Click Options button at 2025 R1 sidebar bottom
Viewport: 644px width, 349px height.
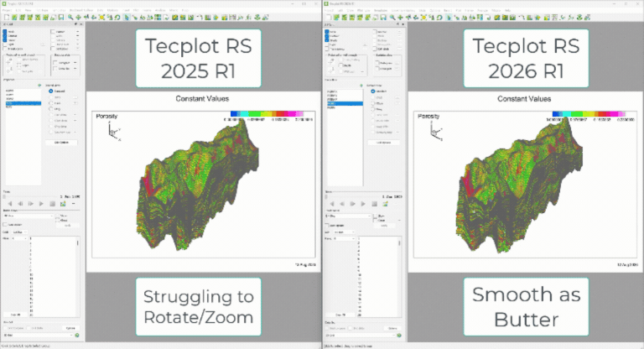[x=70, y=328]
